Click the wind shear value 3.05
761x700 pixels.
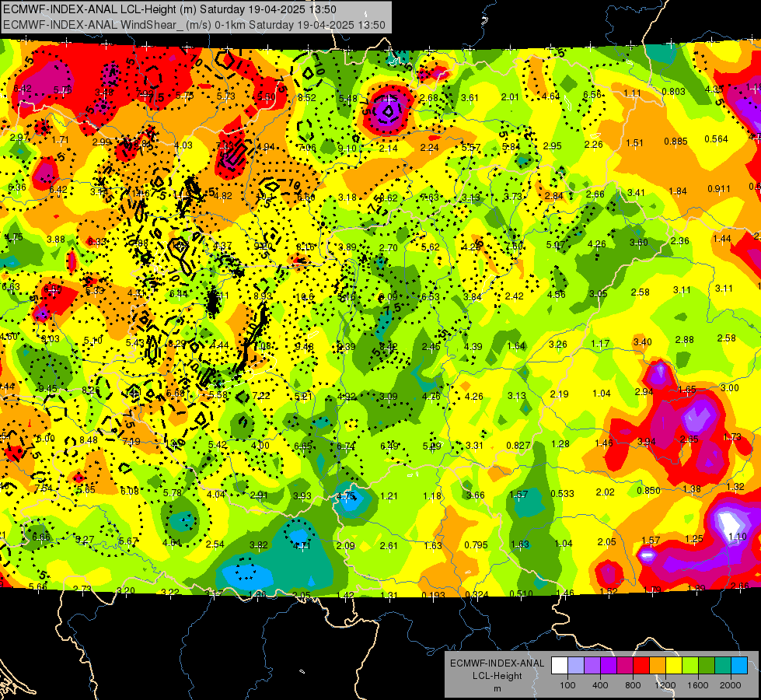[x=599, y=293]
